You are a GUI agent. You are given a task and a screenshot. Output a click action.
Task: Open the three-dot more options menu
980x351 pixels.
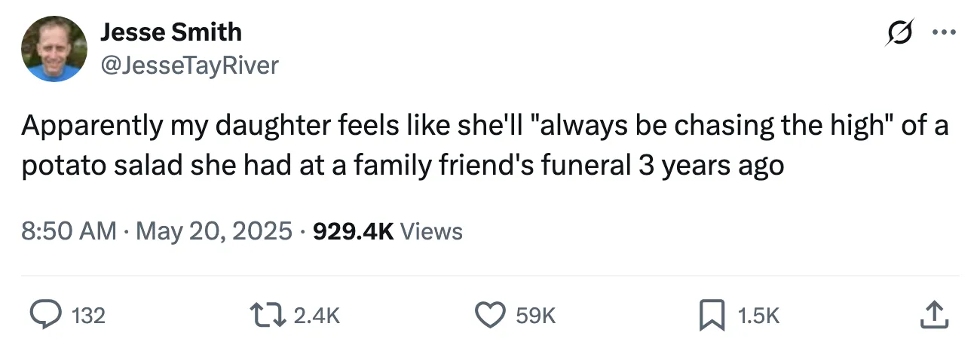(x=944, y=33)
